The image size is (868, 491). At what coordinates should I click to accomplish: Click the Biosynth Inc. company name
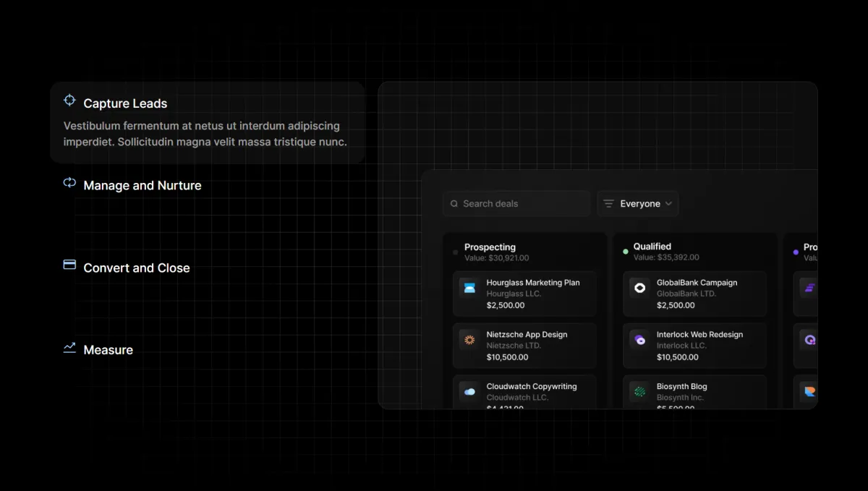coord(680,398)
